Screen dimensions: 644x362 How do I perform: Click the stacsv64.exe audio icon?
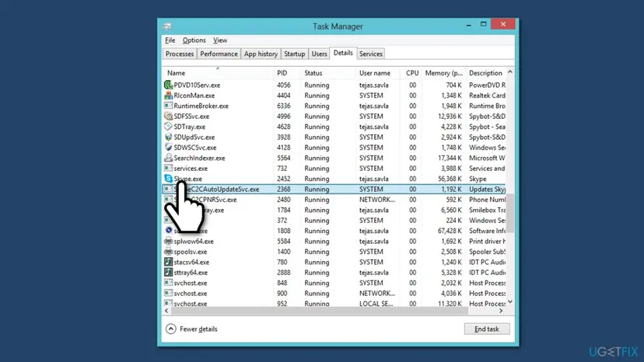[x=168, y=262]
